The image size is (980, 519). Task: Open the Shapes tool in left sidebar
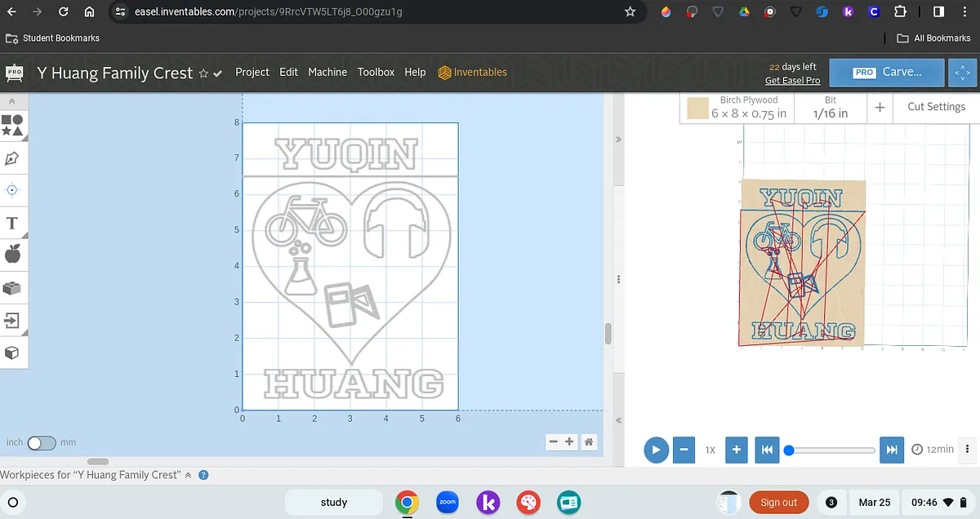click(x=12, y=125)
